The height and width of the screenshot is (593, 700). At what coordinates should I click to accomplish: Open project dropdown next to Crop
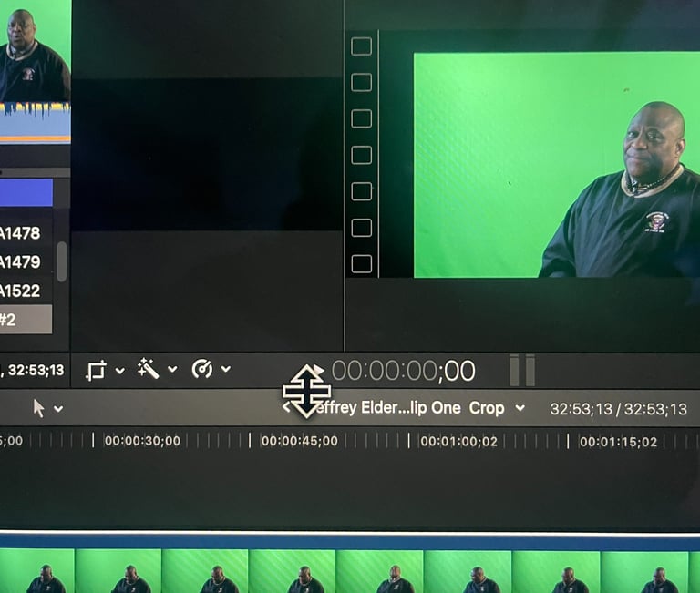pos(520,408)
